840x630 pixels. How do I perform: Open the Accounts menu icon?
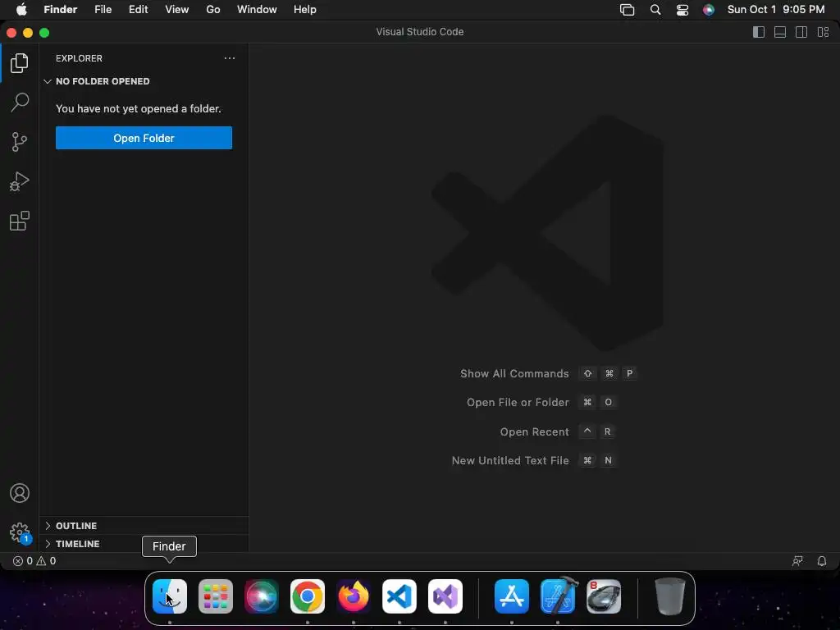(x=20, y=493)
